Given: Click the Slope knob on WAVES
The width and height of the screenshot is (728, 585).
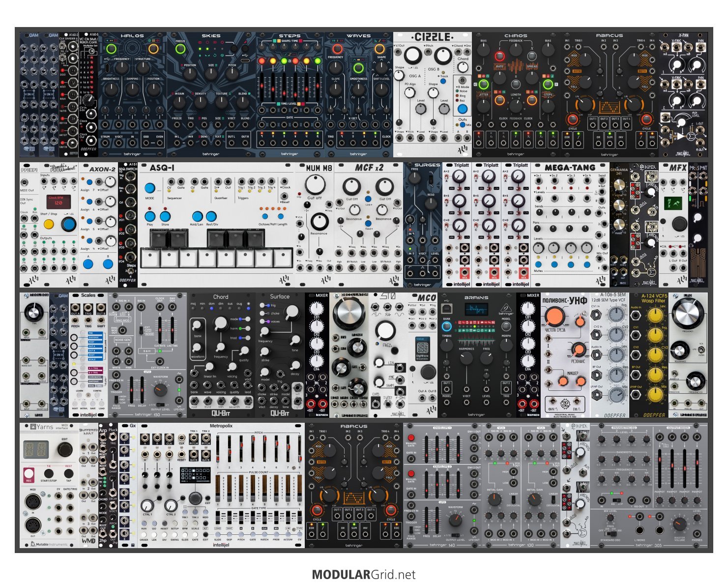Looking at the screenshot, I should [x=335, y=88].
